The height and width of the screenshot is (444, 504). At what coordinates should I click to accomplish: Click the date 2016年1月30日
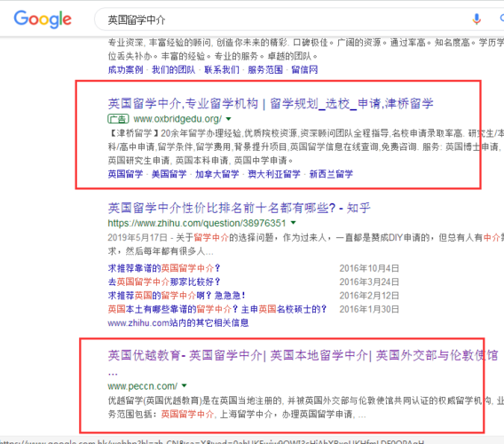pos(369,309)
